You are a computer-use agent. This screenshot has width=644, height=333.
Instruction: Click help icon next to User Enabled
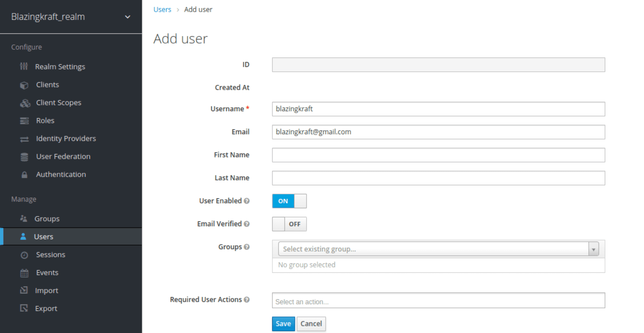247,201
